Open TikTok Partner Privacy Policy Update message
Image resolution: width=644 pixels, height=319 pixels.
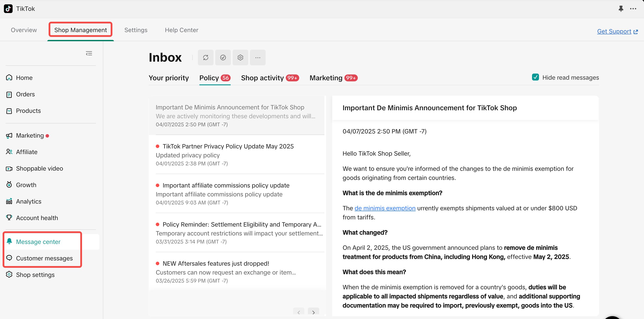point(228,146)
